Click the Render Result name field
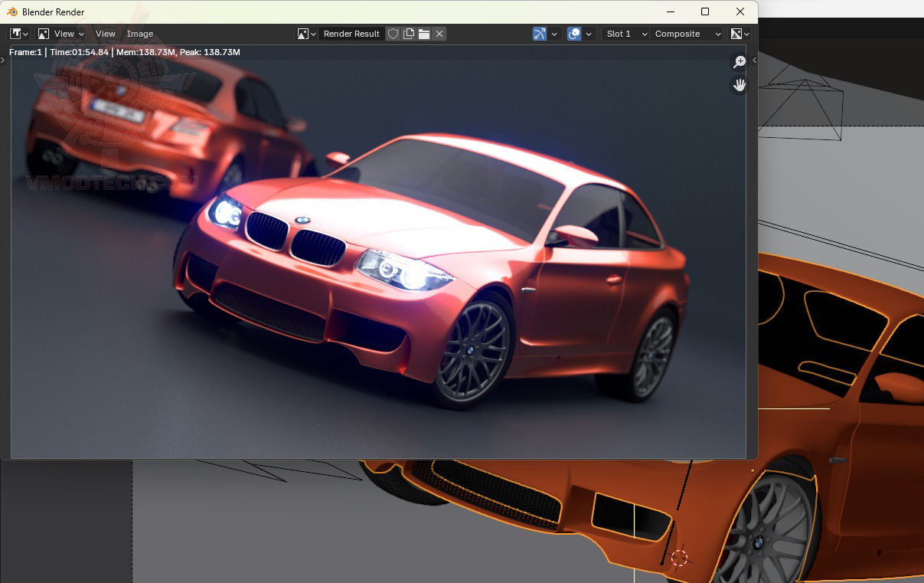This screenshot has width=924, height=583. click(x=351, y=34)
